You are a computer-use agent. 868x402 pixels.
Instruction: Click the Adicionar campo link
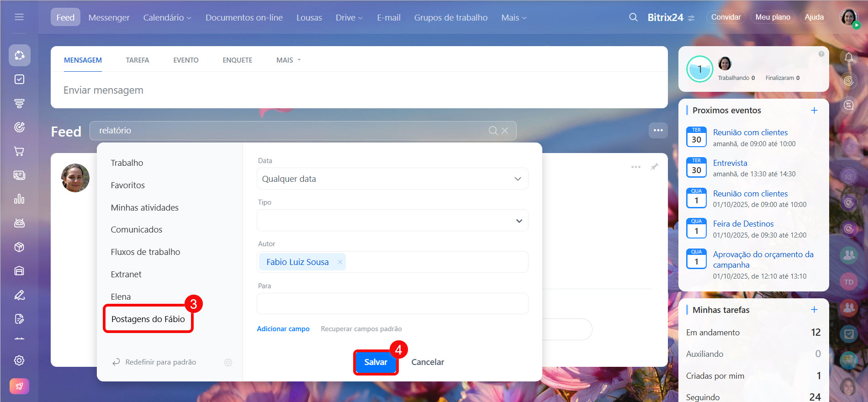point(283,329)
